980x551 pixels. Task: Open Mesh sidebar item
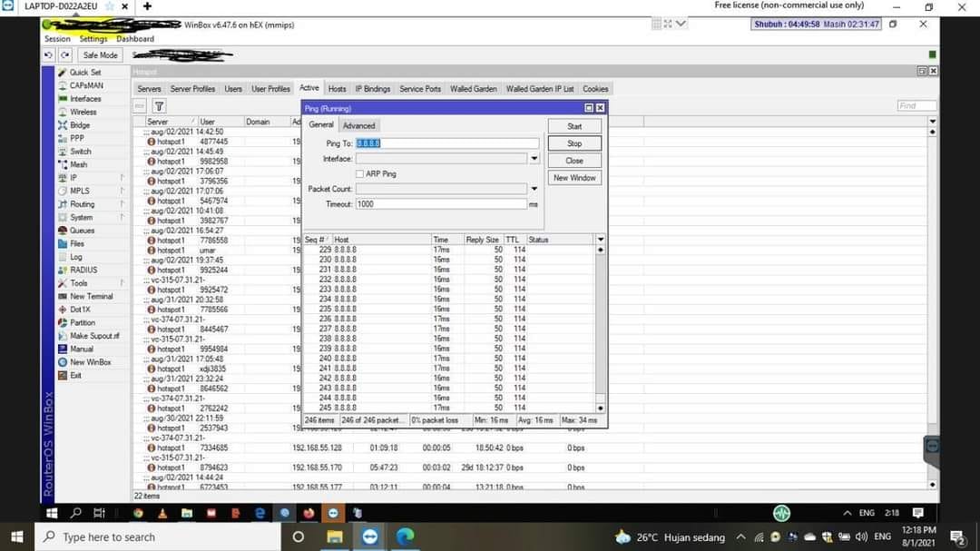coord(79,164)
